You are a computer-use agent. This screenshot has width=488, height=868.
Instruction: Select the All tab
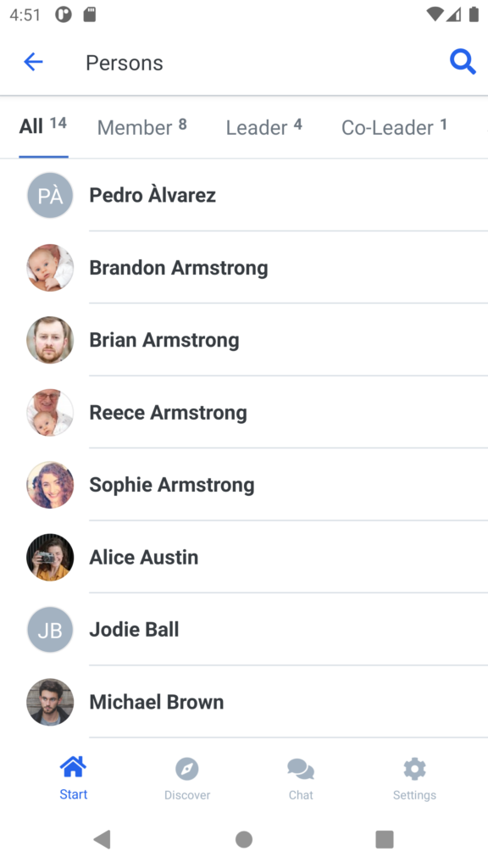[43, 126]
